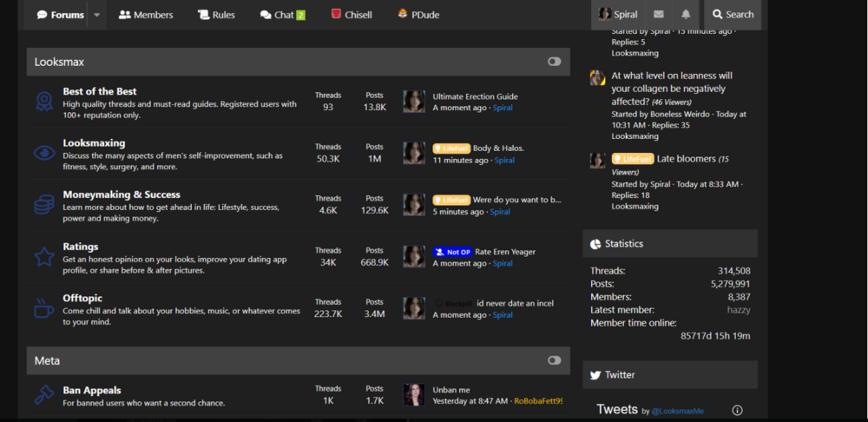868x422 pixels.
Task: Click the Ban Appeals gavel icon
Action: [x=43, y=395]
